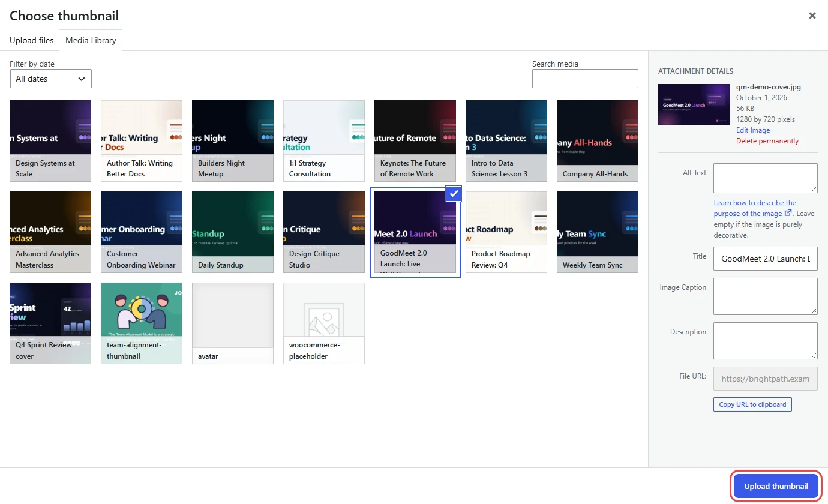
Task: Select the Design Critique Studio thumbnail
Action: [324, 232]
